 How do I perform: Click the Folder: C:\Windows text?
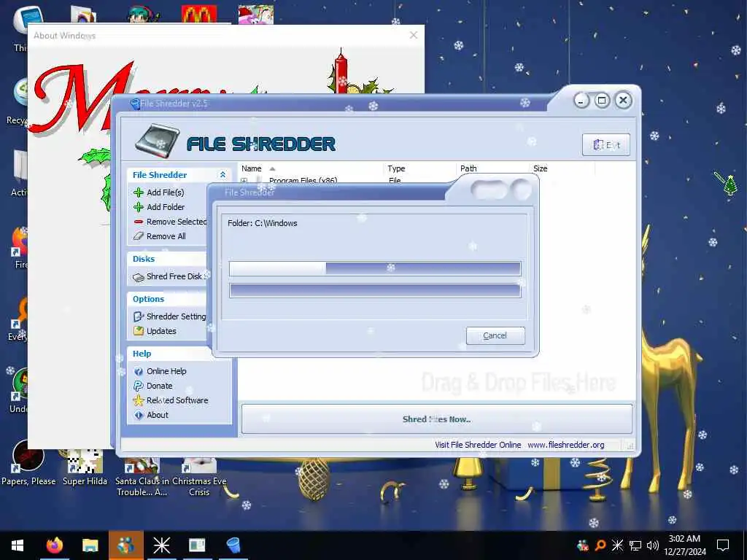(263, 223)
